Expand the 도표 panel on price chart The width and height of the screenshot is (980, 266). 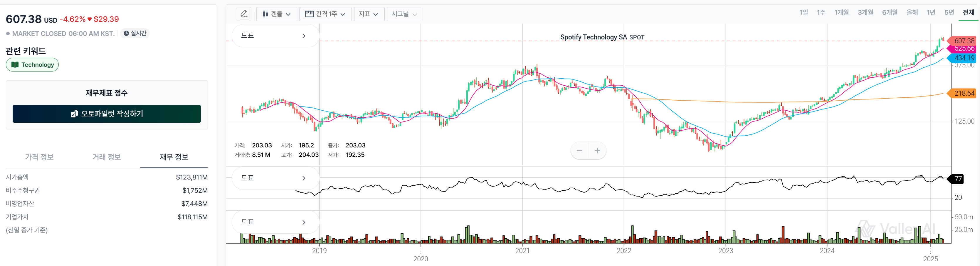(275, 36)
